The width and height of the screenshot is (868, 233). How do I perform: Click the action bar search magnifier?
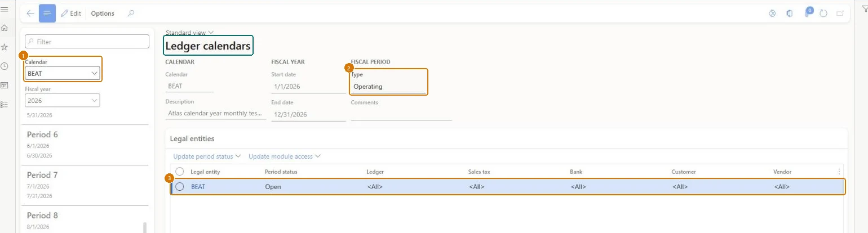131,14
